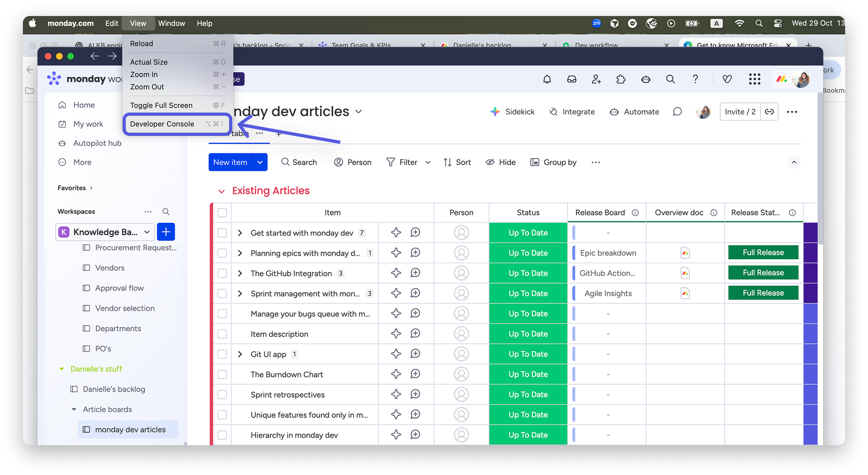Image resolution: width=868 pixels, height=475 pixels.
Task: Open the board discussion speech bubble icon
Action: click(677, 112)
